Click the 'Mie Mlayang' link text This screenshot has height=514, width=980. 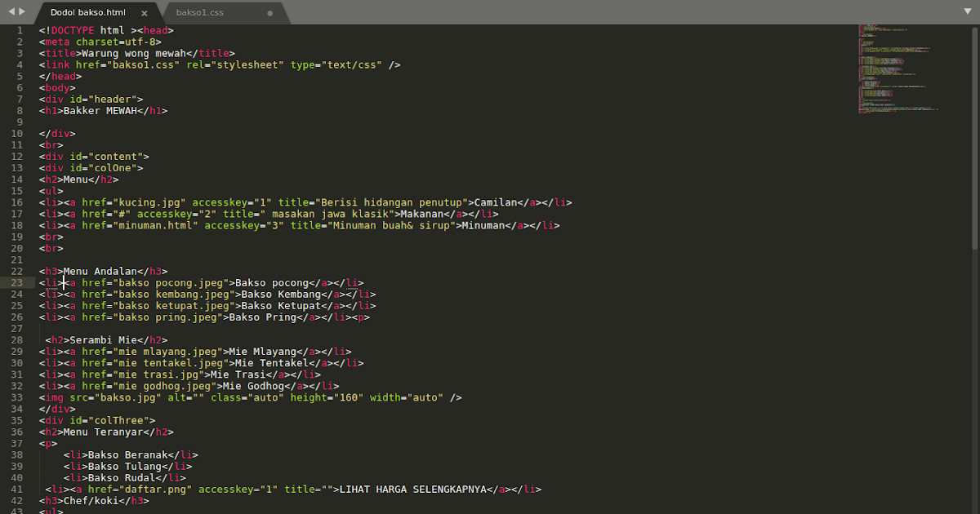pos(264,352)
